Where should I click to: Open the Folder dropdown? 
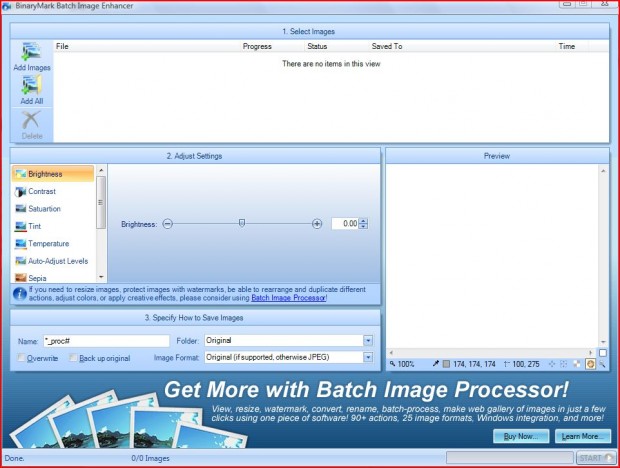click(368, 340)
